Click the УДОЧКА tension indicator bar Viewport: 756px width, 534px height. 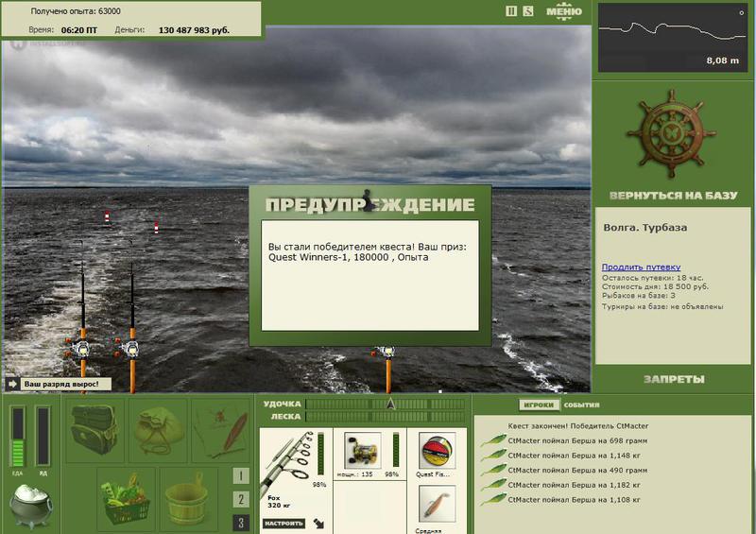[x=386, y=404]
